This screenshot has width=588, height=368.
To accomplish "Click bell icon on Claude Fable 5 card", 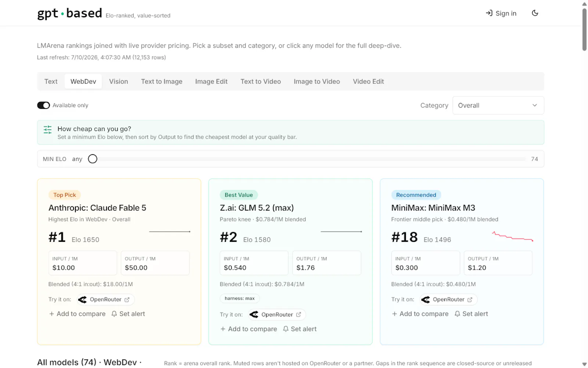I will [114, 314].
